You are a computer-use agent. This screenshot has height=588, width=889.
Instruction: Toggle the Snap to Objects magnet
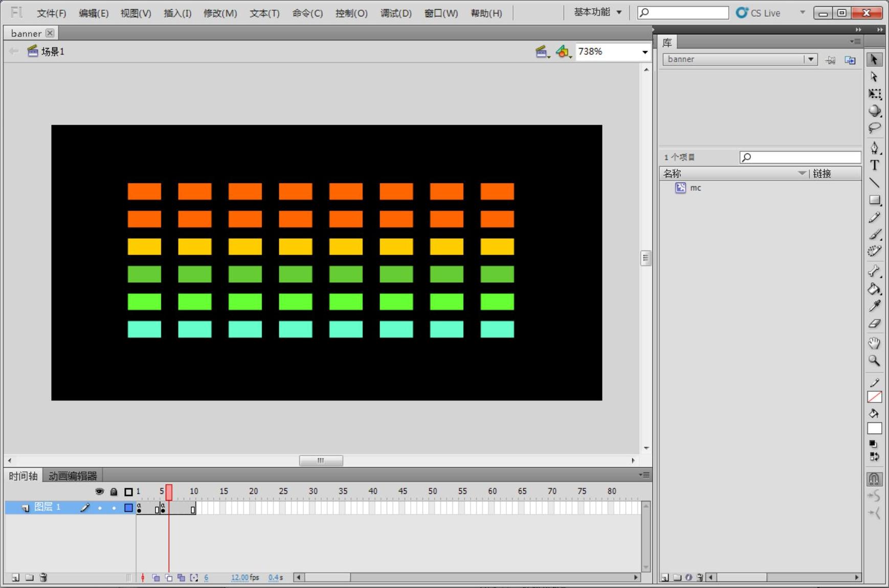[x=874, y=479]
